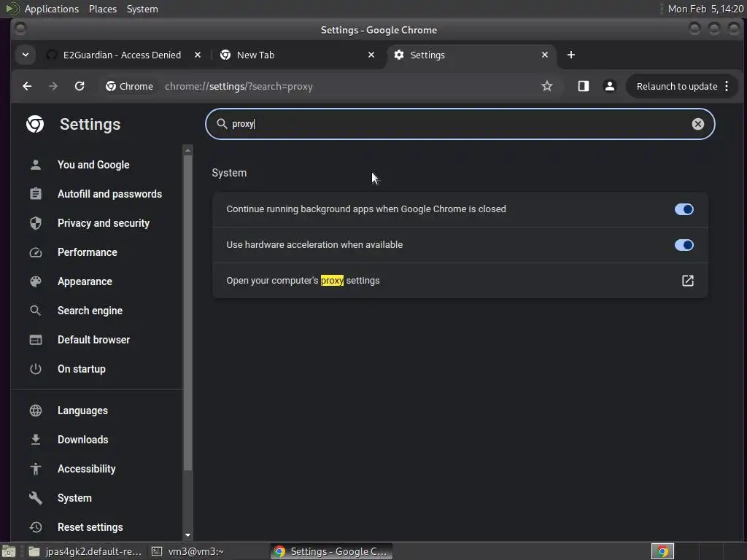Image resolution: width=747 pixels, height=560 pixels.
Task: Click the Reset settings history icon
Action: click(36, 527)
